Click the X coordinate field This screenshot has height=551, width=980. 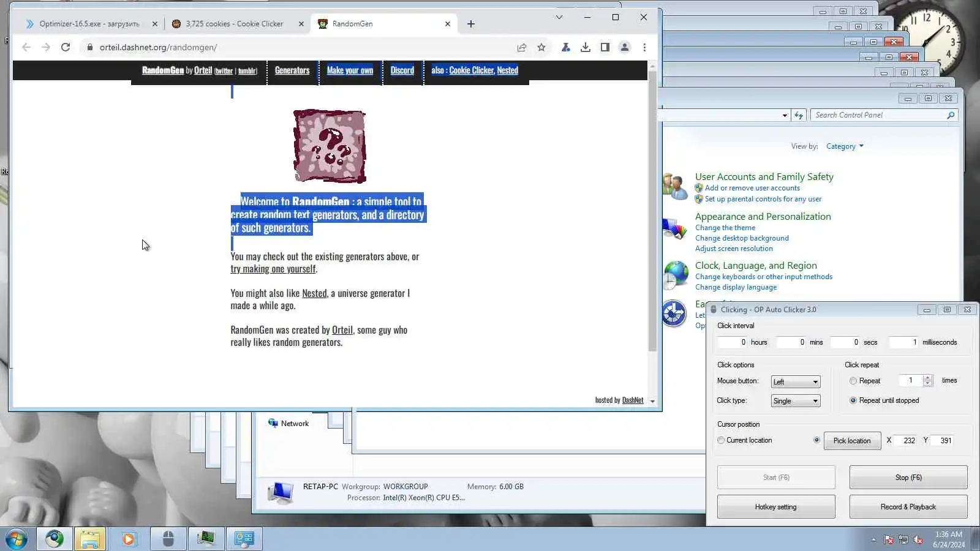click(907, 441)
